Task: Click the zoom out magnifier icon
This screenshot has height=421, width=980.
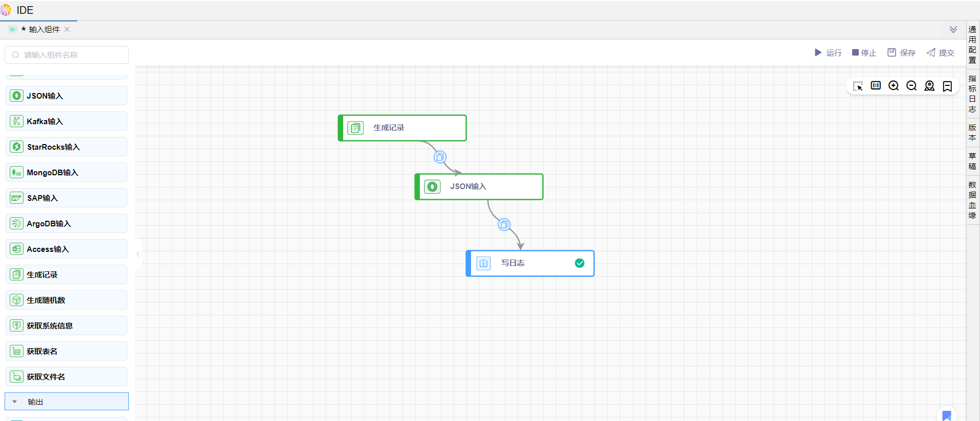Action: (911, 86)
